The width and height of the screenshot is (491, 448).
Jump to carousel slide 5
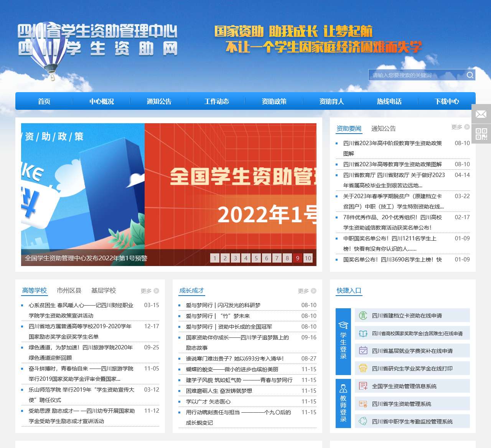256,258
